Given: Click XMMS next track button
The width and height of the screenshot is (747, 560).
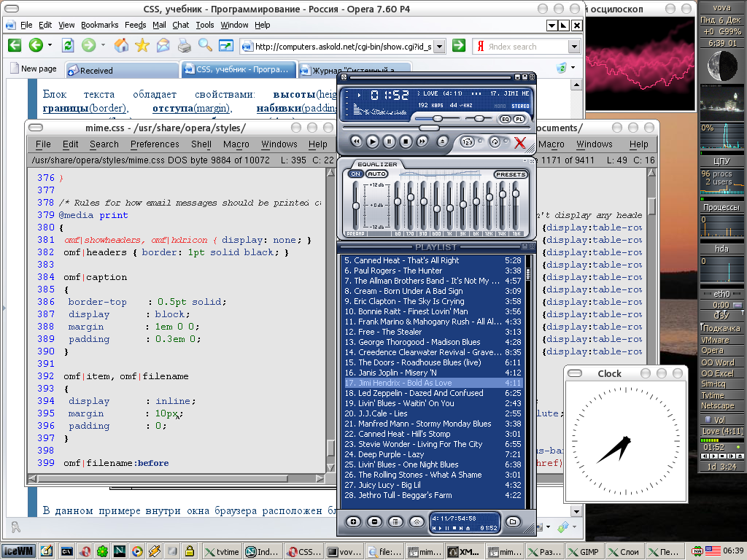Looking at the screenshot, I should click(422, 141).
